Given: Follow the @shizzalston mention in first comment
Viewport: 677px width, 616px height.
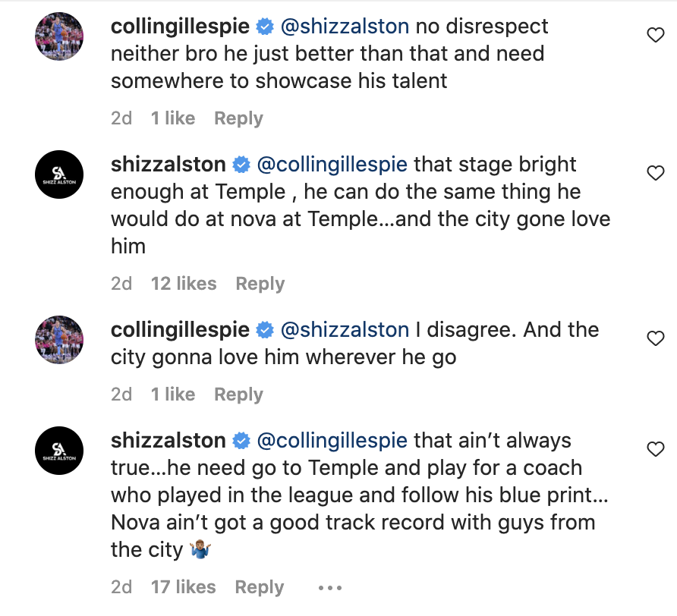Looking at the screenshot, I should [x=345, y=27].
